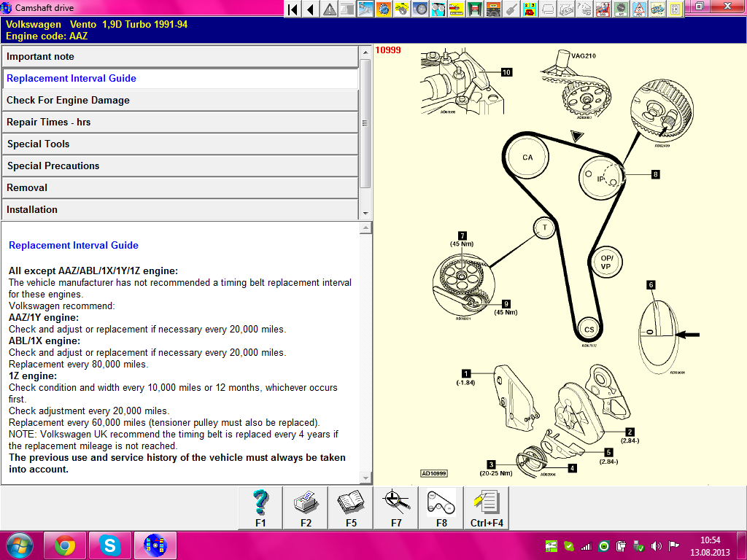
Task: Open the warning triangle toolbar icon
Action: tap(329, 9)
